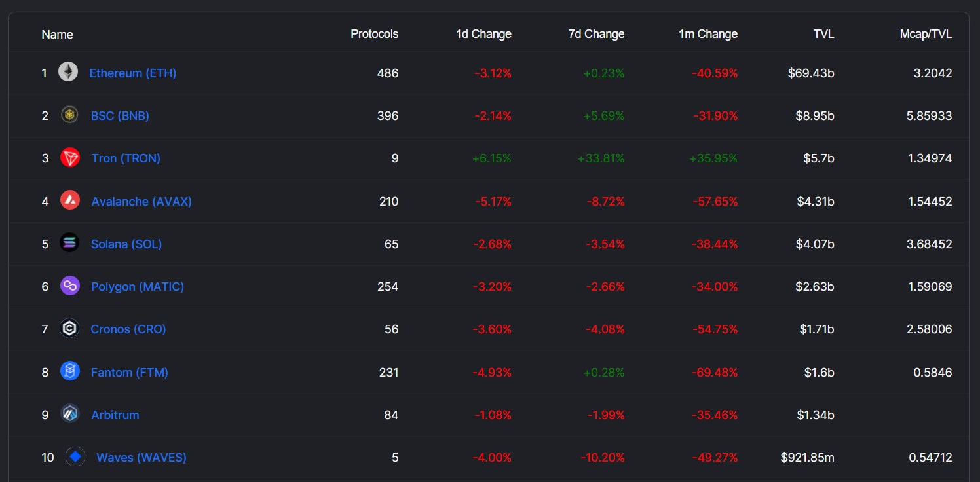The image size is (980, 482).
Task: Sort table by Protocols column header
Action: pyautogui.click(x=375, y=34)
